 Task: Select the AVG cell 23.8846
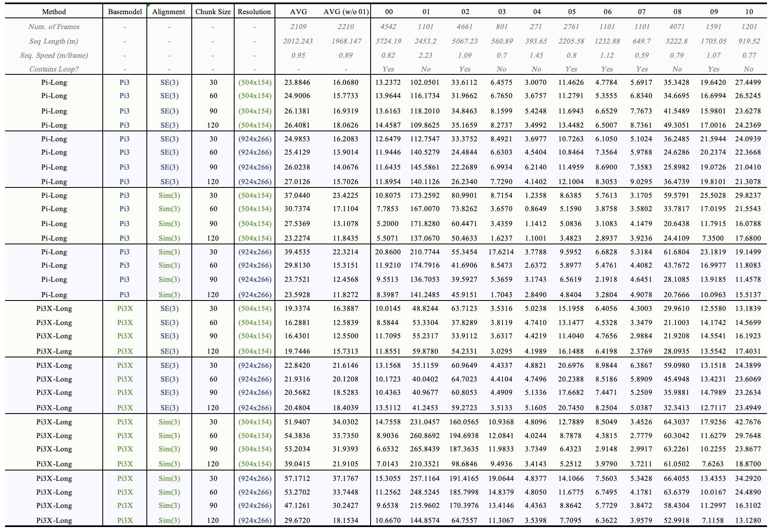click(x=297, y=82)
